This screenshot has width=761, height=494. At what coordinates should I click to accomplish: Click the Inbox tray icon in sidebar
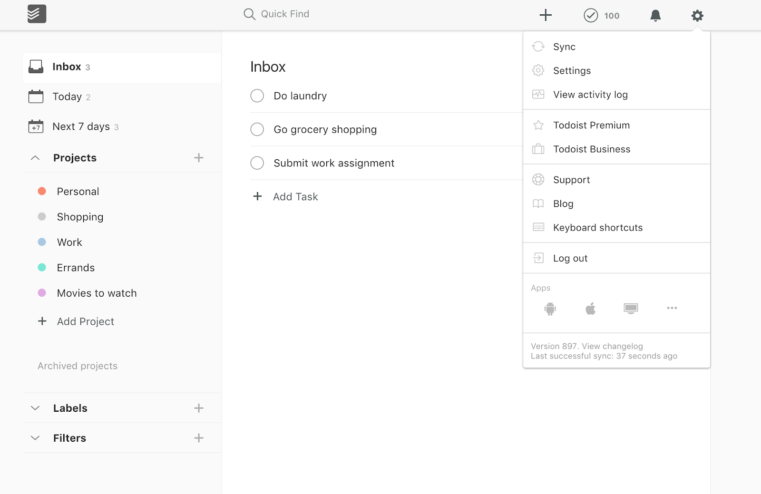(36, 66)
